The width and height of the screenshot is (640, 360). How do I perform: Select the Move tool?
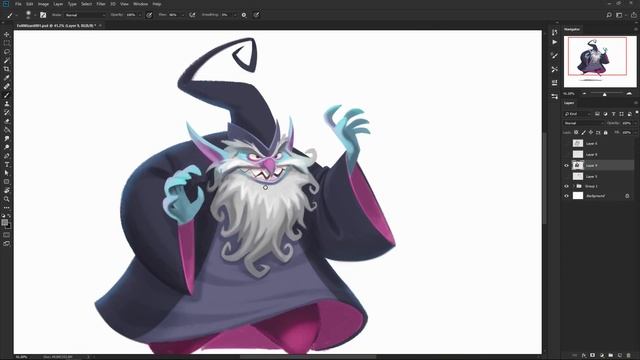pyautogui.click(x=7, y=35)
